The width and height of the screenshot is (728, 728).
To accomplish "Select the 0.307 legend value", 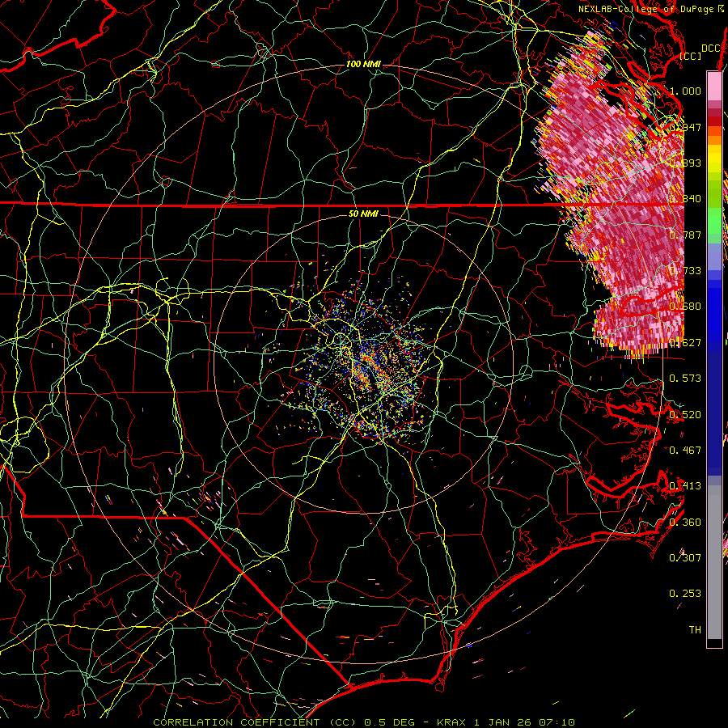I will pyautogui.click(x=685, y=557).
